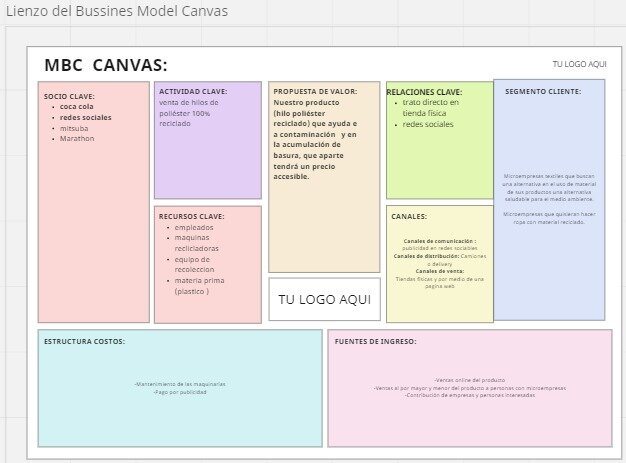Select the 'Ventas al por mayor y menor' line
This screenshot has height=463, width=626.
coord(470,388)
